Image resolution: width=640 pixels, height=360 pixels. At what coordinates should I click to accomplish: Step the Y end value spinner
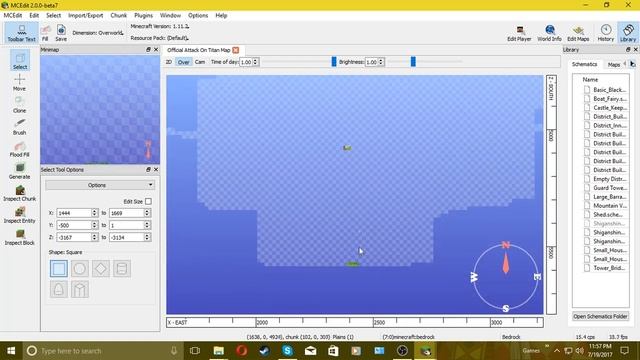(147, 225)
